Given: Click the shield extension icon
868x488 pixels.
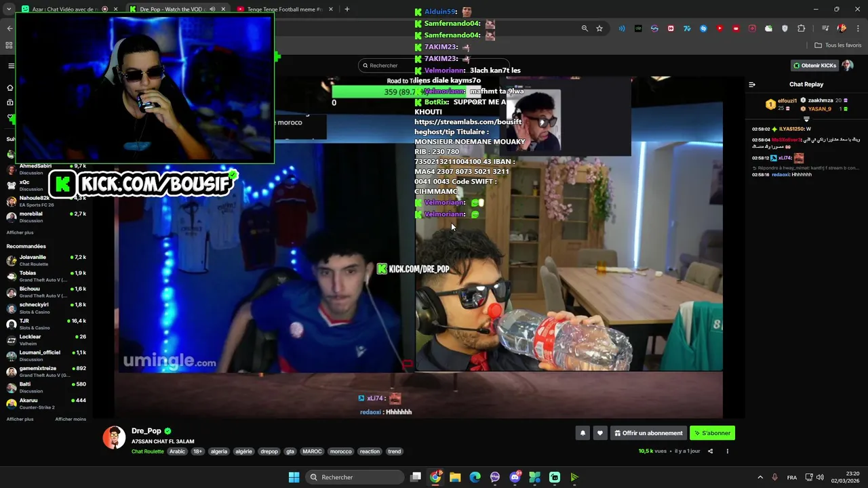Looking at the screenshot, I should (x=785, y=28).
